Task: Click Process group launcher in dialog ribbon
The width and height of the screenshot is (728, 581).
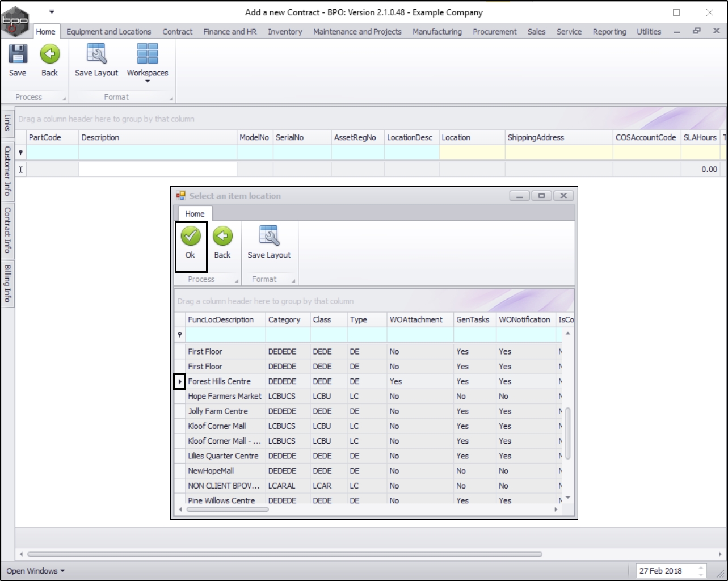Action: pos(237,281)
